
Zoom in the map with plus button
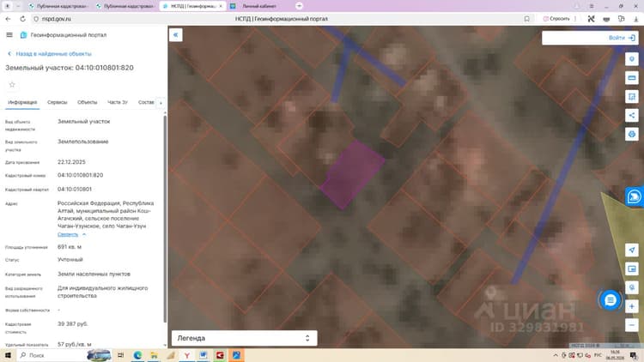tap(632, 306)
